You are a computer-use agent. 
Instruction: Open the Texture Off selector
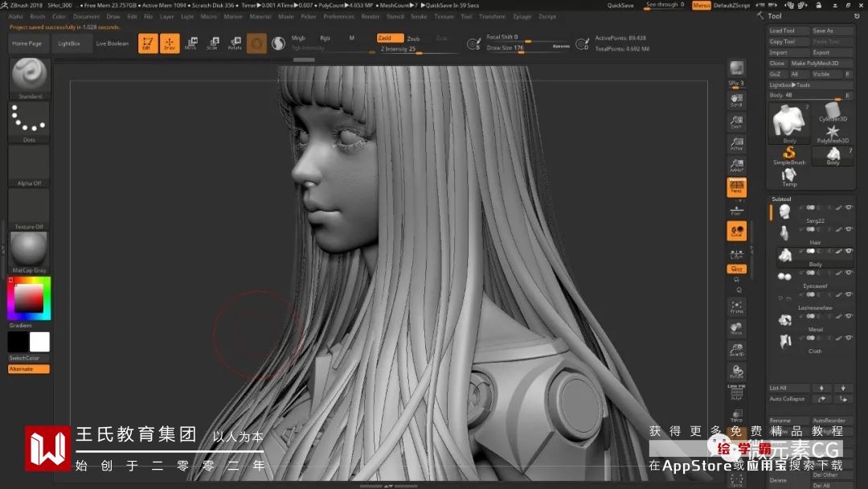coord(30,209)
